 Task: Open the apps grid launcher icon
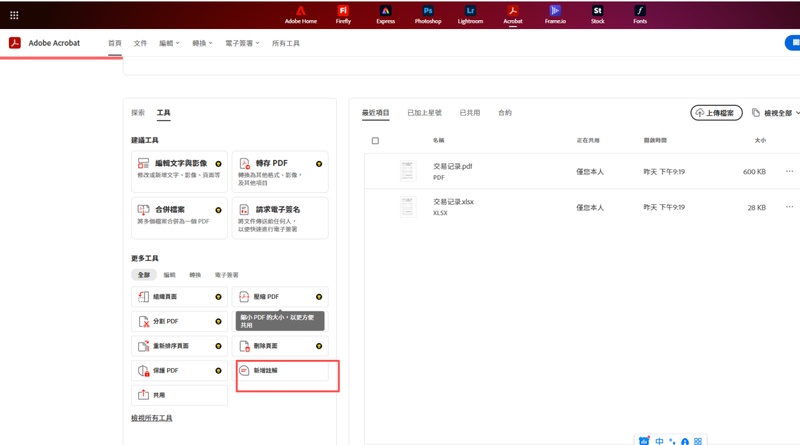(x=14, y=15)
